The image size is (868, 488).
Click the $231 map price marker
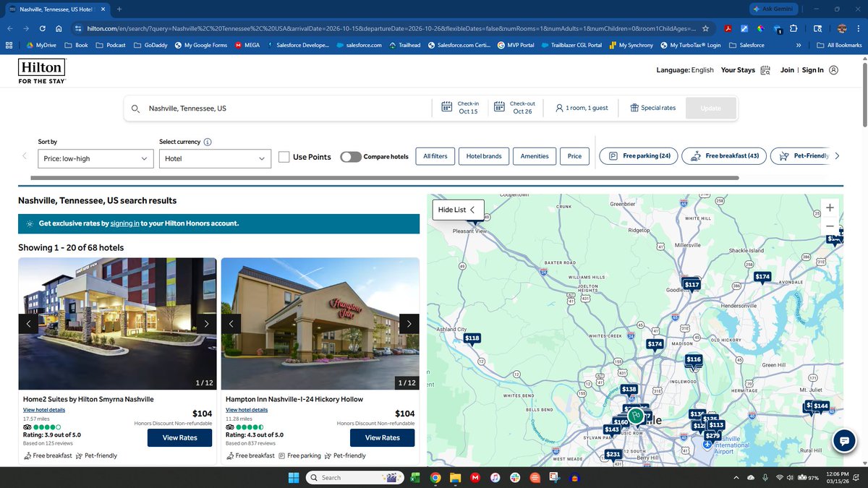coord(613,455)
